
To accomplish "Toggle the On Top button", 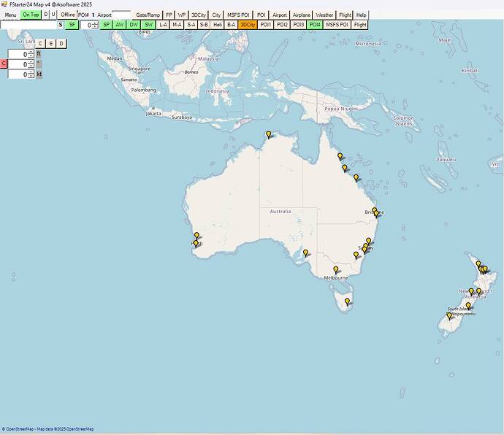I will point(31,15).
